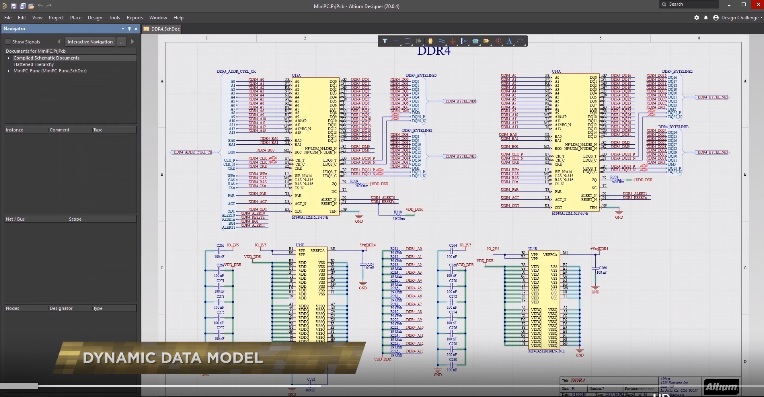The width and height of the screenshot is (764, 397).
Task: Close the Navigator panel
Action: point(135,29)
